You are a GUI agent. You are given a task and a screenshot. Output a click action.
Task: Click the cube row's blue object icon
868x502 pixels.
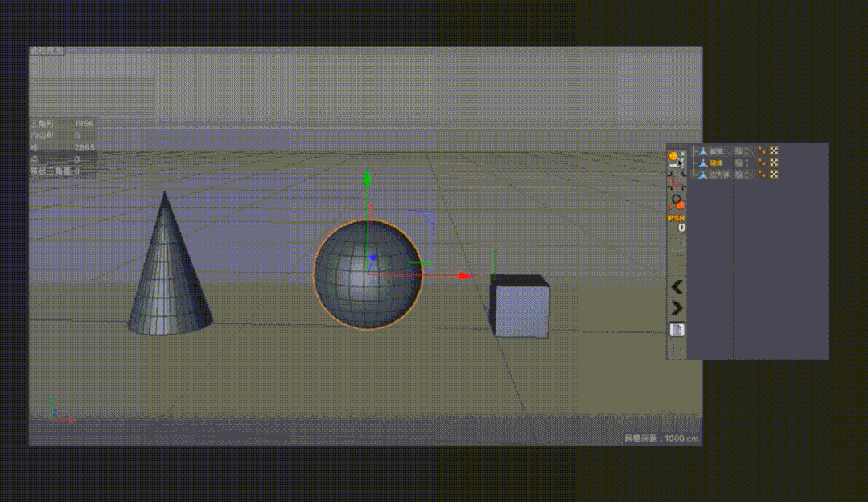[702, 175]
